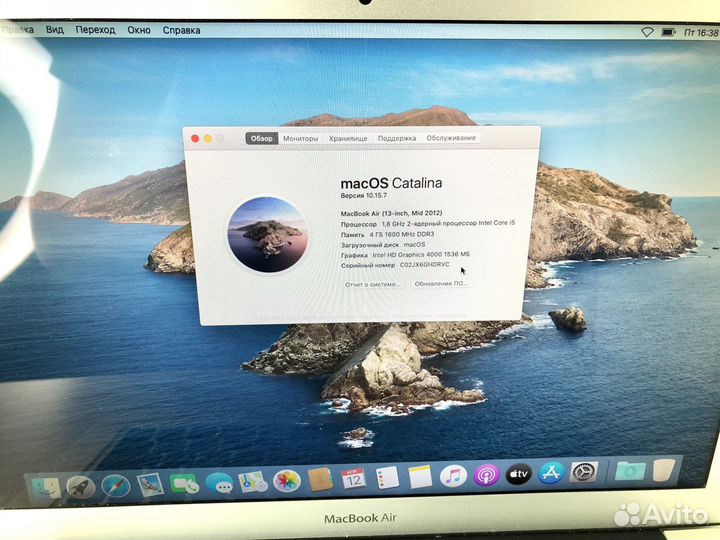Minimize window with the yellow button

[x=208, y=138]
